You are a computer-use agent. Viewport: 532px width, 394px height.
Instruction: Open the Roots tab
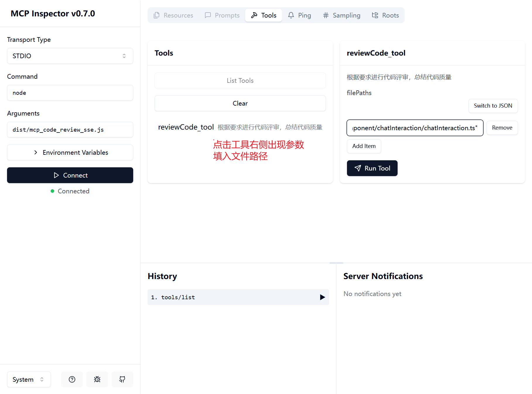click(x=385, y=15)
